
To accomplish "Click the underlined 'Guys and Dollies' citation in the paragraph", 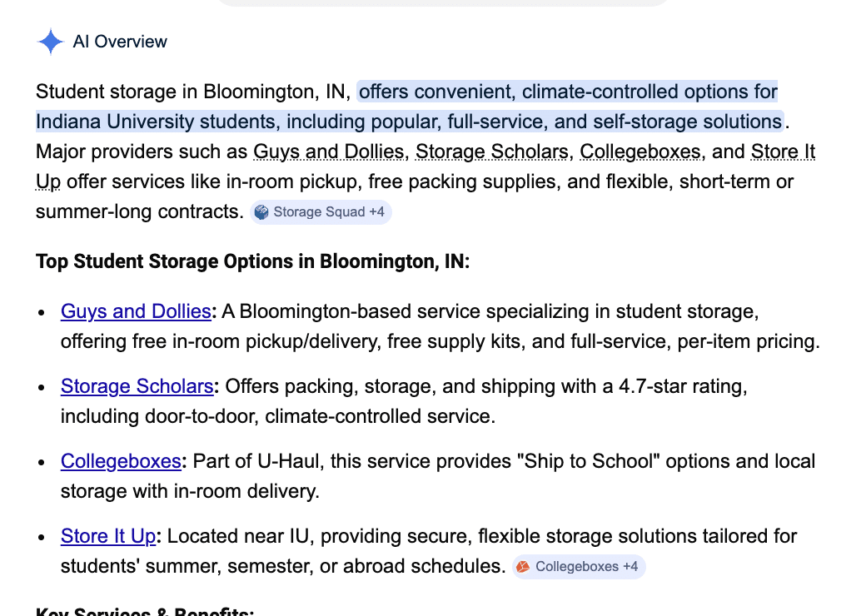I will click(x=328, y=152).
